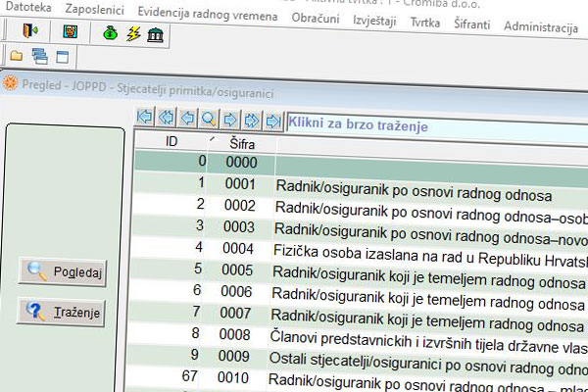Click the employee portrait toolbar icon
Image resolution: width=588 pixels, height=392 pixels.
(71, 31)
